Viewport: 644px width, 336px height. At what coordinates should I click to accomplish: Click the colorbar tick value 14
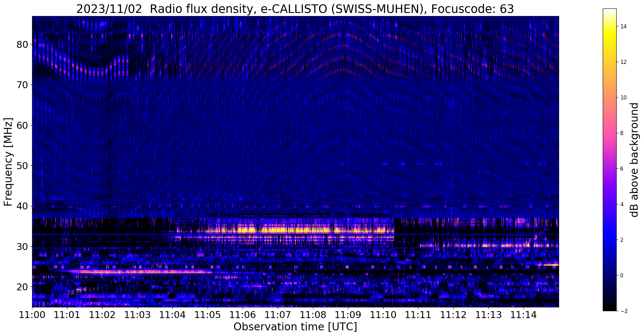623,26
